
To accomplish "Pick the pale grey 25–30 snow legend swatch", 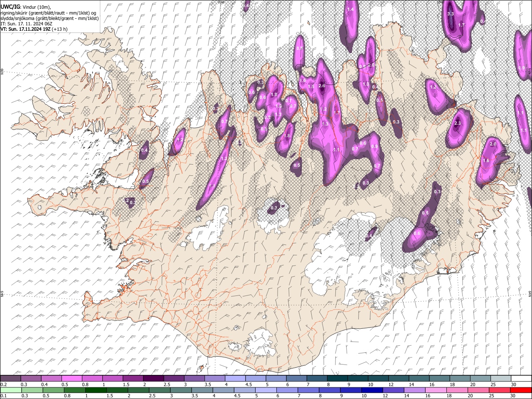I will tap(500, 378).
